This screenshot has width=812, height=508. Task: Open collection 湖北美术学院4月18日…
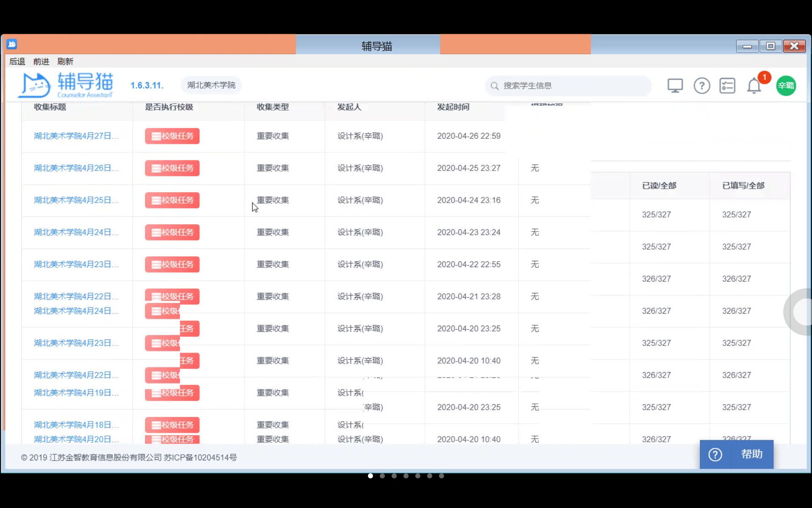(x=76, y=425)
